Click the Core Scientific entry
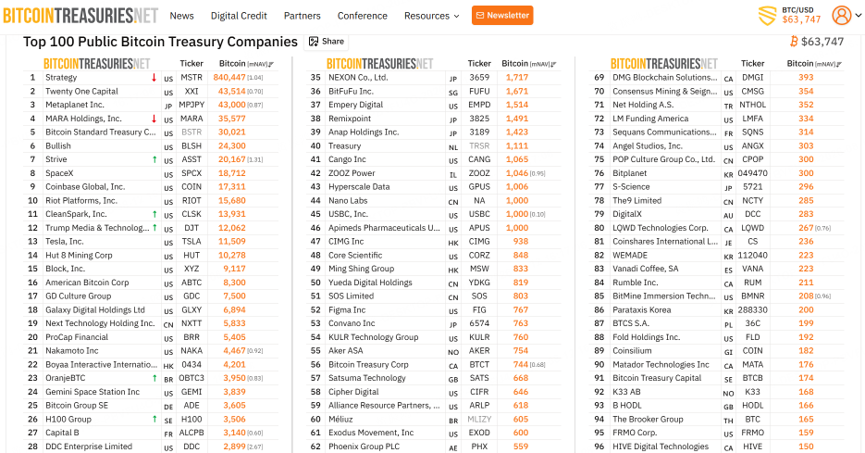865x453 pixels. pyautogui.click(x=355, y=255)
